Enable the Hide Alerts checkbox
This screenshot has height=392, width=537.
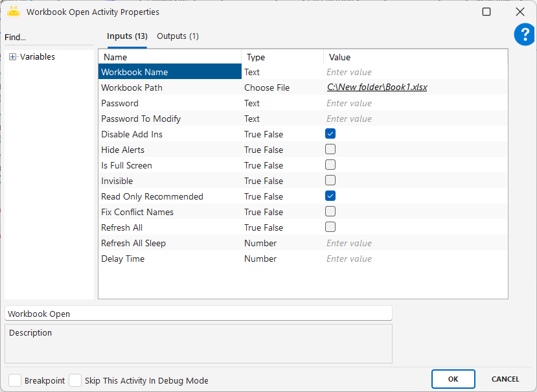[330, 150]
